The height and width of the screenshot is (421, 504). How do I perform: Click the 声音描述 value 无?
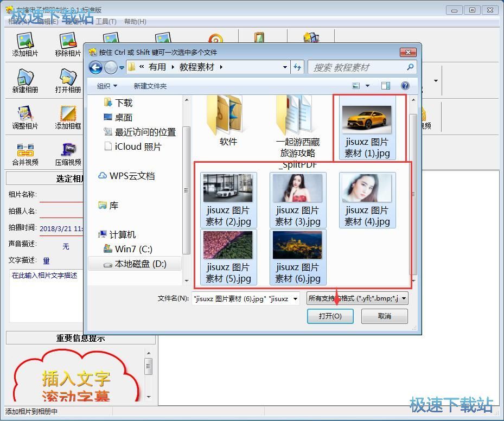pyautogui.click(x=66, y=246)
